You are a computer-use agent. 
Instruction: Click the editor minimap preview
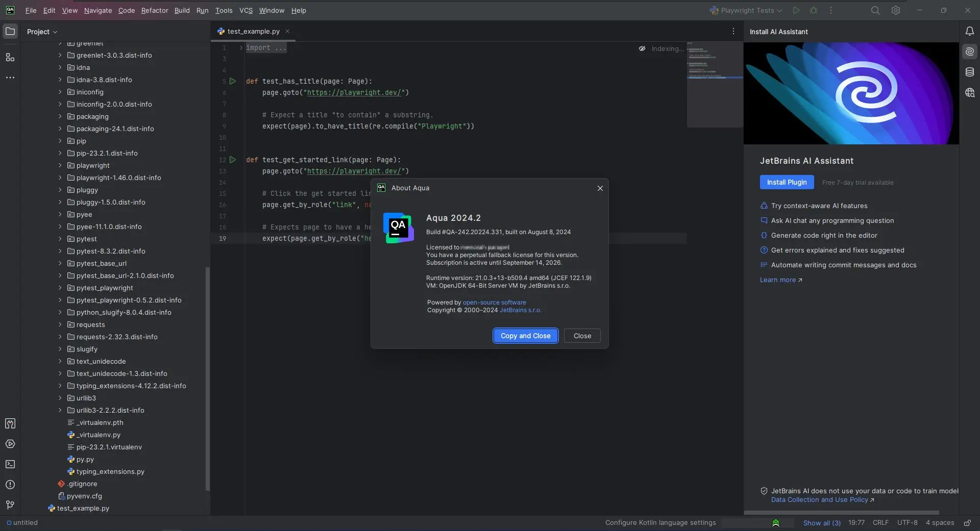715,84
